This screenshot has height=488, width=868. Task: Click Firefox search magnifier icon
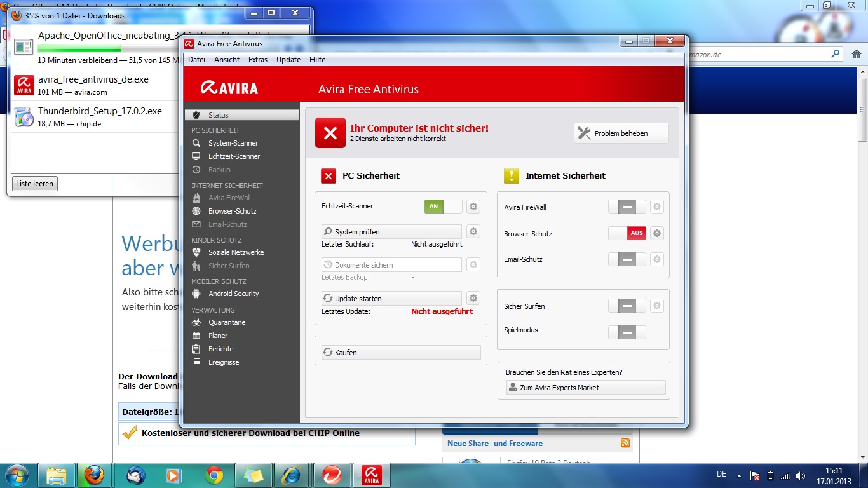(836, 55)
